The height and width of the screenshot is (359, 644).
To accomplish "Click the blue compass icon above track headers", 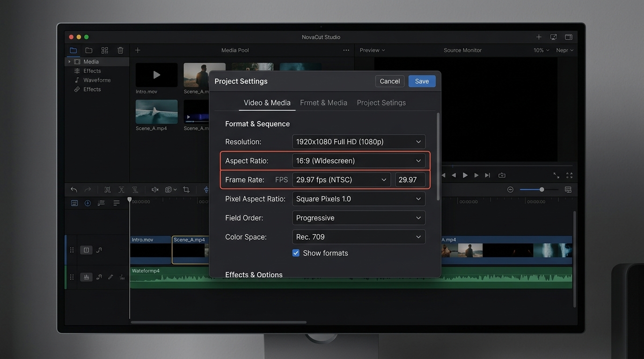I will tap(88, 203).
